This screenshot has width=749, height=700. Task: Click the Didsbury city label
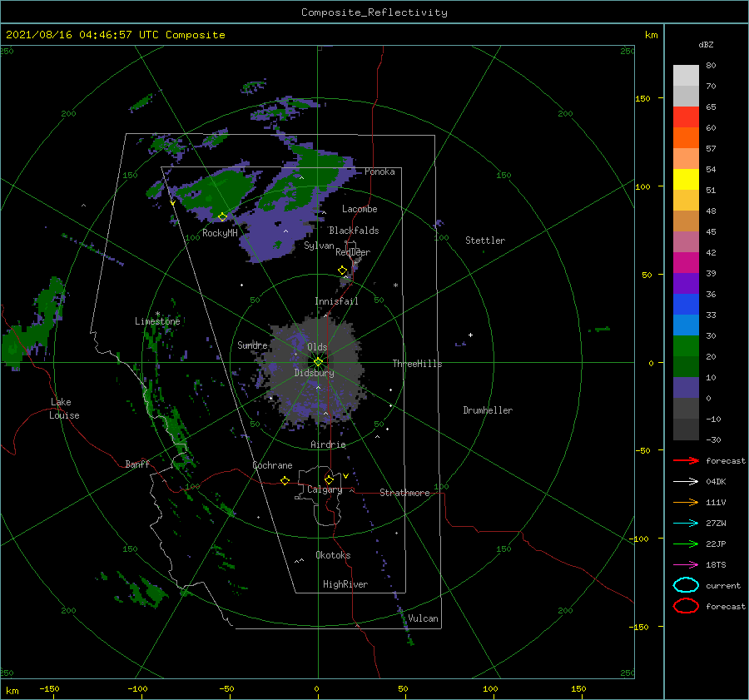tap(315, 373)
